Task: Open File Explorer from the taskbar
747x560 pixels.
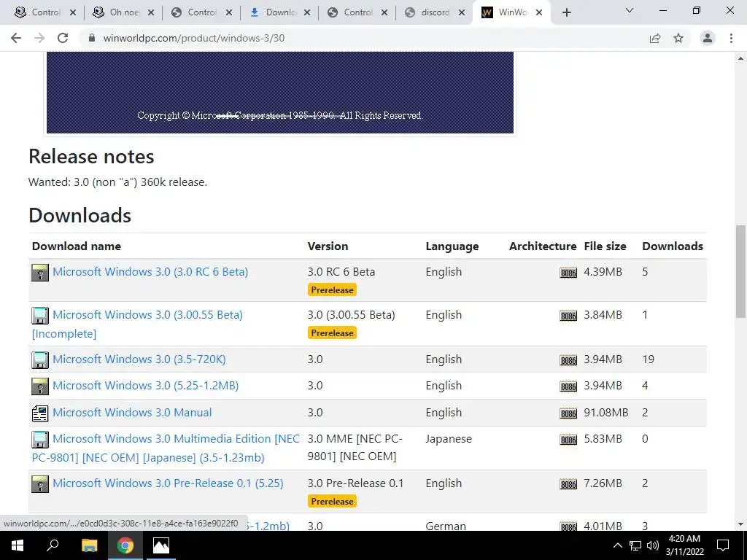Action: pos(89,545)
